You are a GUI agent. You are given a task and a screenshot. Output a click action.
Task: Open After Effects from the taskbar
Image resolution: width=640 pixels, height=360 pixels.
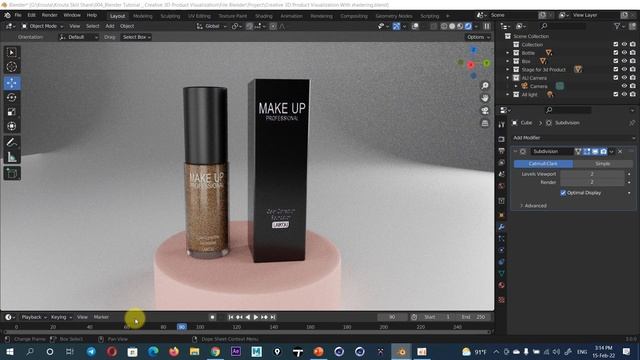[236, 351]
